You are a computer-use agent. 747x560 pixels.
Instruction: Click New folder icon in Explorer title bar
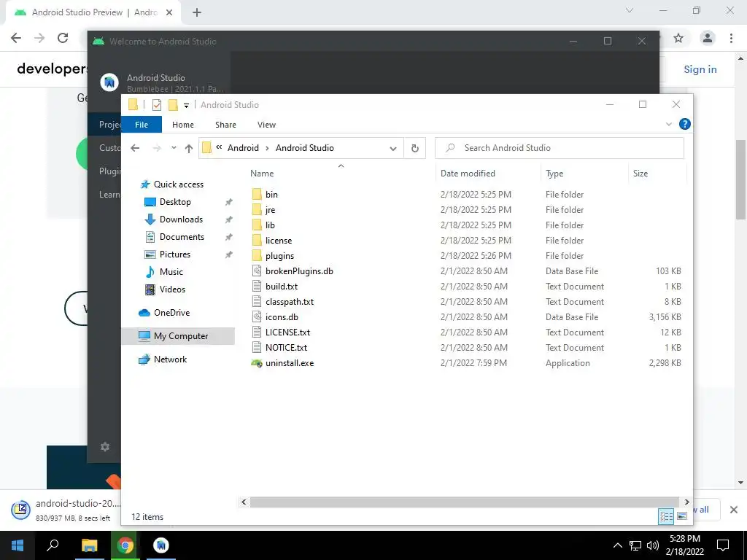coord(174,105)
